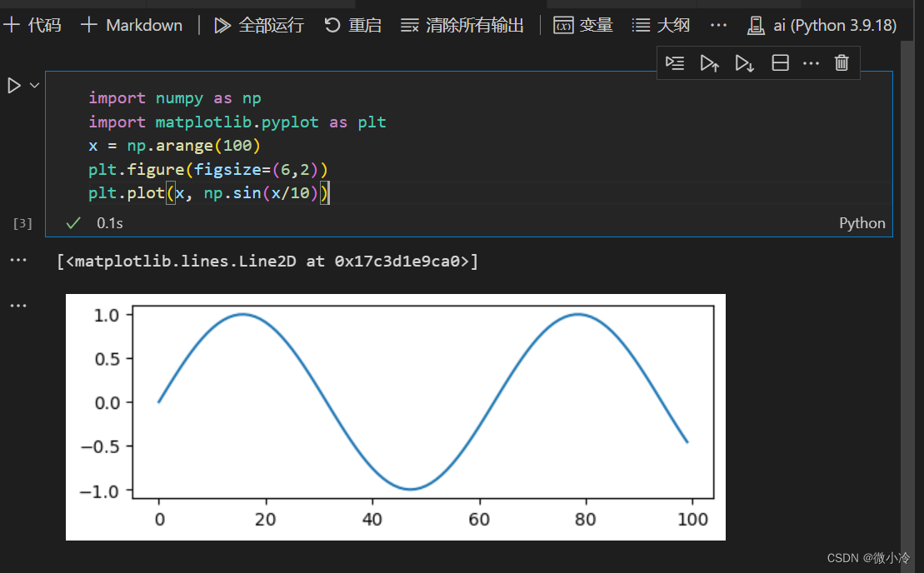This screenshot has width=924, height=573.
Task: Click the sine wave plot output image
Action: pos(396,417)
